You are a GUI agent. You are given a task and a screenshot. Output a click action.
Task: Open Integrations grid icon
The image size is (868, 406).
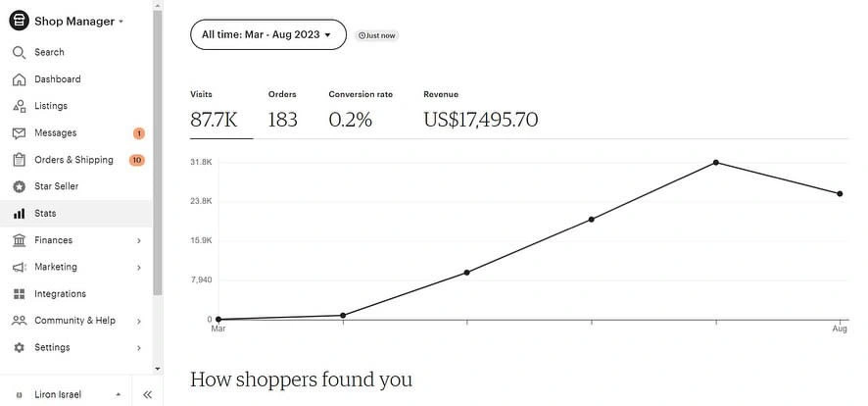click(19, 294)
